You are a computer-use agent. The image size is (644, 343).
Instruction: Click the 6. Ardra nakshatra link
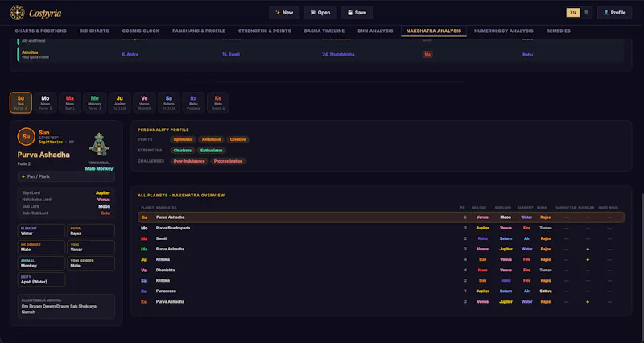(x=130, y=54)
